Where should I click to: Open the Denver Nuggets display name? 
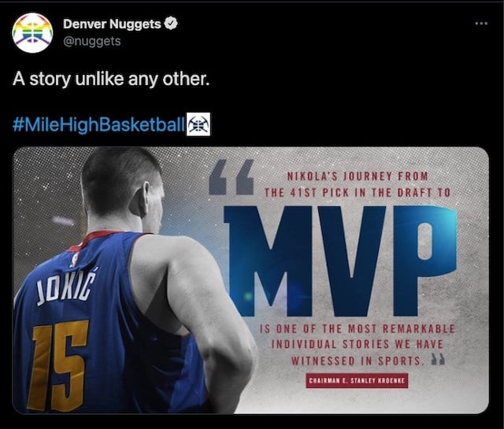pos(112,24)
